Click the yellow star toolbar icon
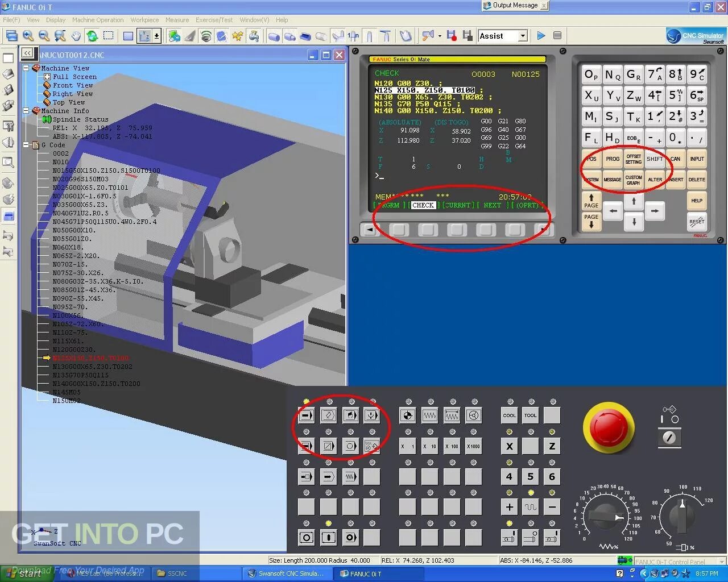The height and width of the screenshot is (582, 728). [238, 36]
